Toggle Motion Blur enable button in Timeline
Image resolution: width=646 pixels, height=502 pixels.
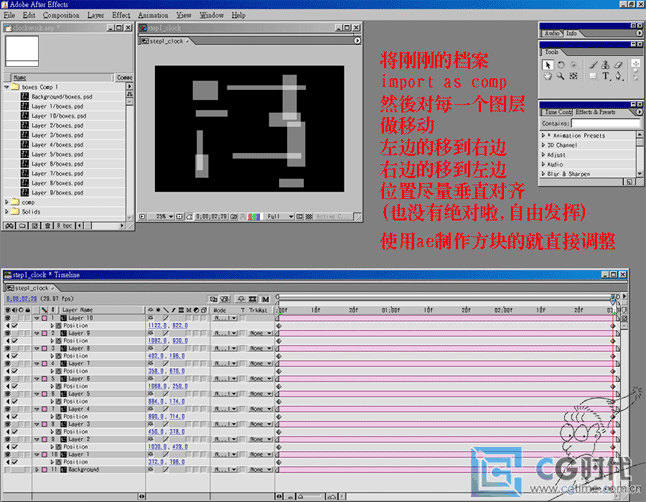point(265,299)
